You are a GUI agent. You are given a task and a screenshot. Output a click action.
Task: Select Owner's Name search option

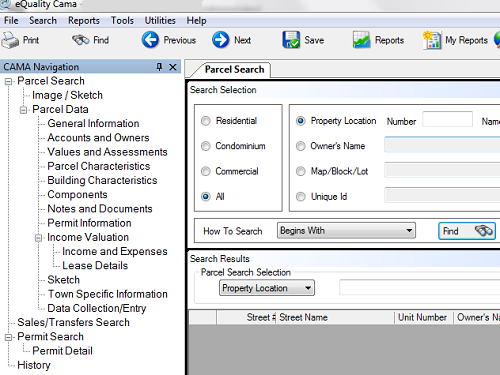pyautogui.click(x=300, y=146)
